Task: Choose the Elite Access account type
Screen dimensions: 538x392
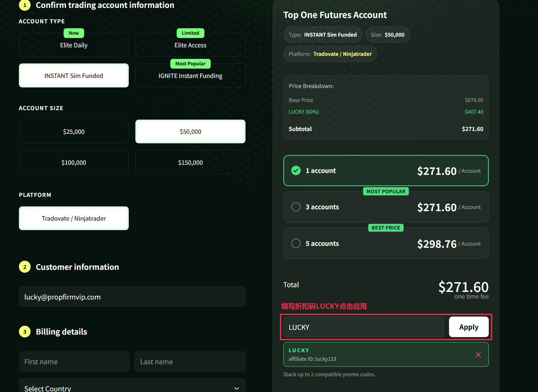Action: [x=190, y=45]
